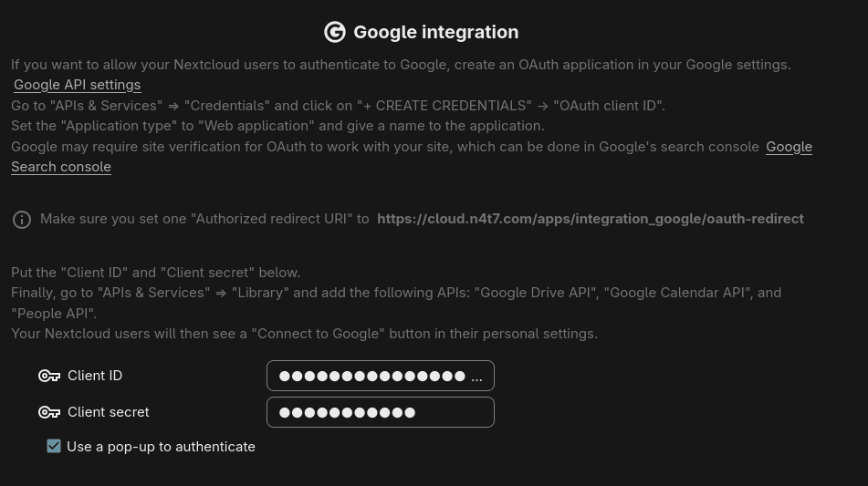
Task: Click the 'Set the Application type' instruction line
Action: pyautogui.click(x=277, y=126)
